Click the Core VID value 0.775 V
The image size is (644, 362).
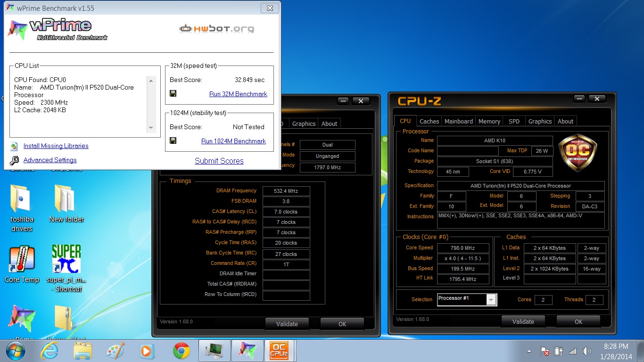[x=533, y=172]
